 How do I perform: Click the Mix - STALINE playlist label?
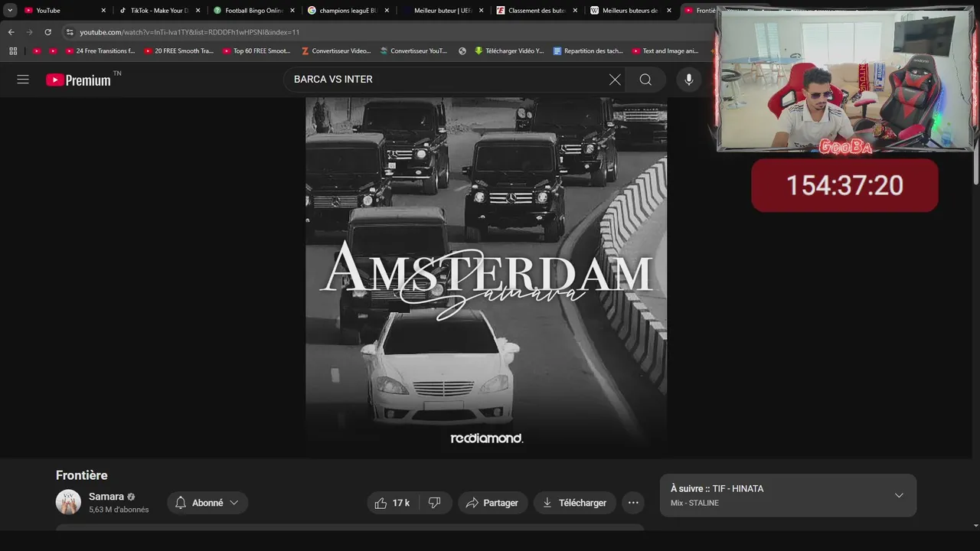click(x=694, y=503)
